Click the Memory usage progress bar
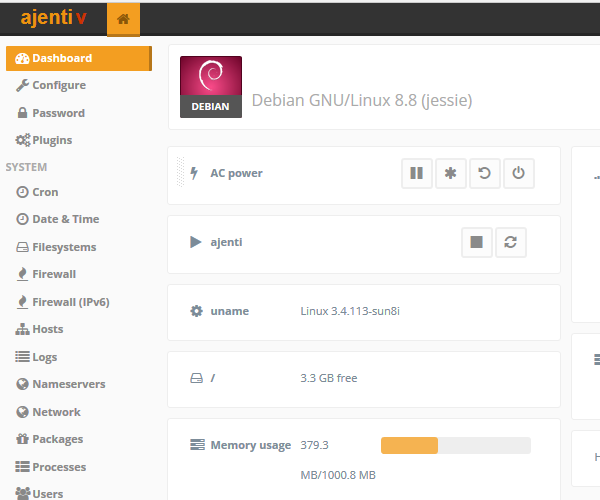The width and height of the screenshot is (600, 500). pos(456,446)
